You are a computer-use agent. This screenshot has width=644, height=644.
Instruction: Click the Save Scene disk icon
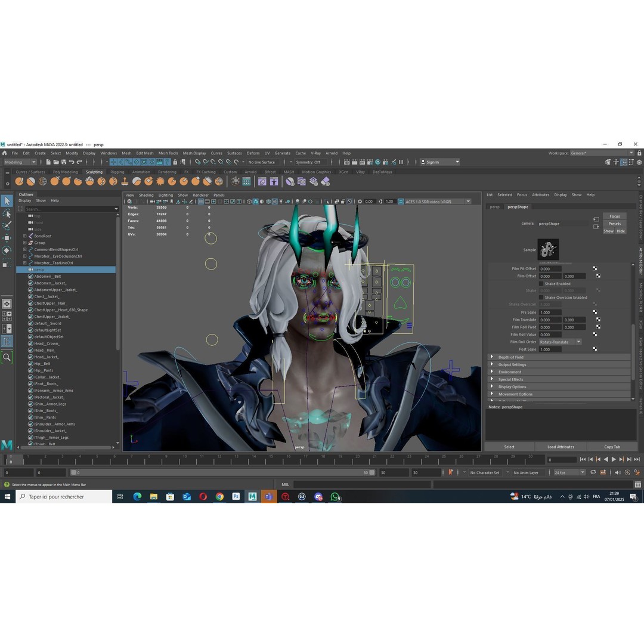64,162
